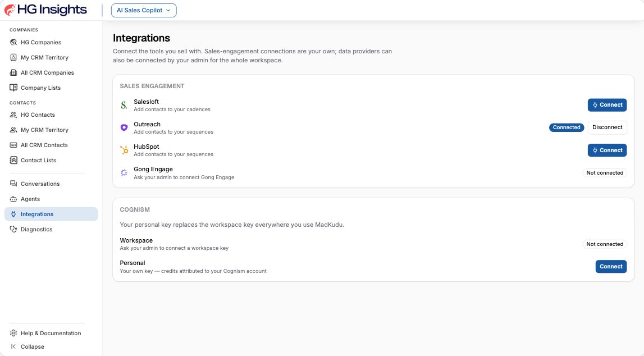Click the Agents robot icon

point(13,199)
